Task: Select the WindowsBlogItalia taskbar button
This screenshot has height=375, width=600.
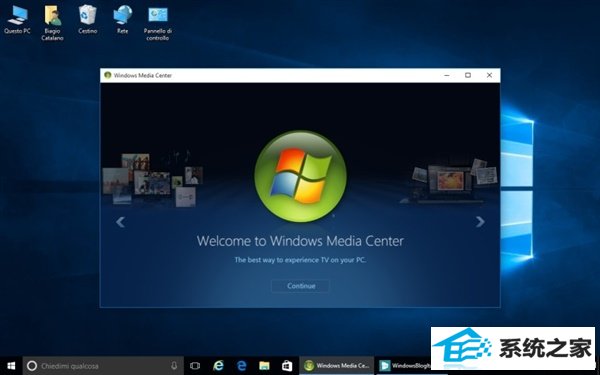Action: click(404, 366)
